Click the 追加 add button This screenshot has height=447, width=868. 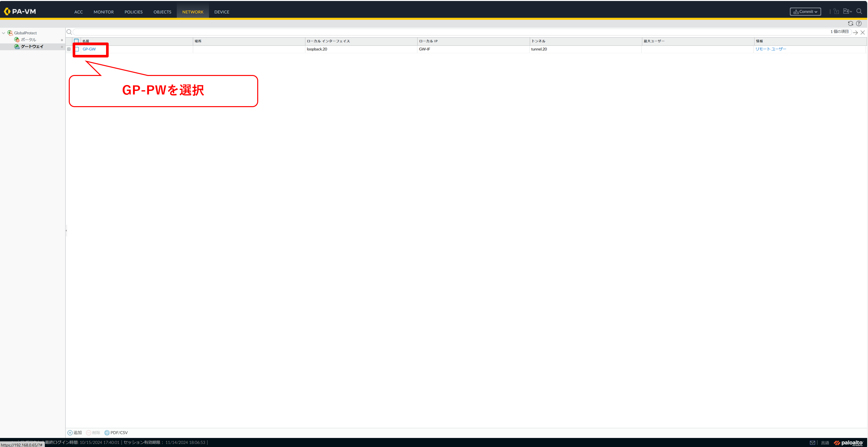pos(75,432)
